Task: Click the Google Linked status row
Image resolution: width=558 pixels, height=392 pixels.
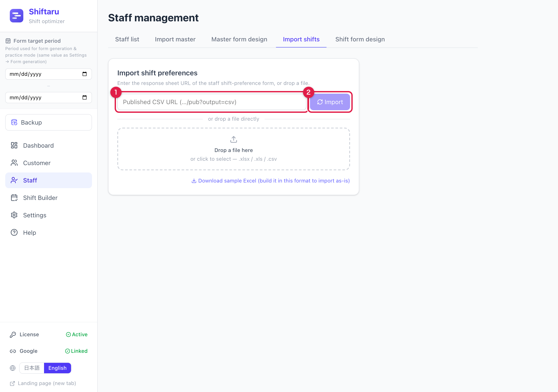Action: pos(49,351)
